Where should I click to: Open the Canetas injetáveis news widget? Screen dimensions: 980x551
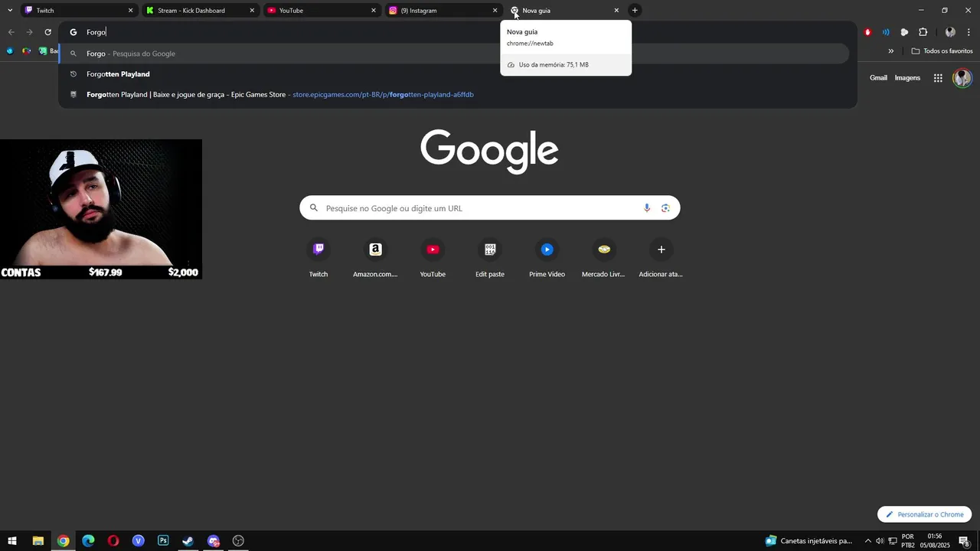pos(808,541)
